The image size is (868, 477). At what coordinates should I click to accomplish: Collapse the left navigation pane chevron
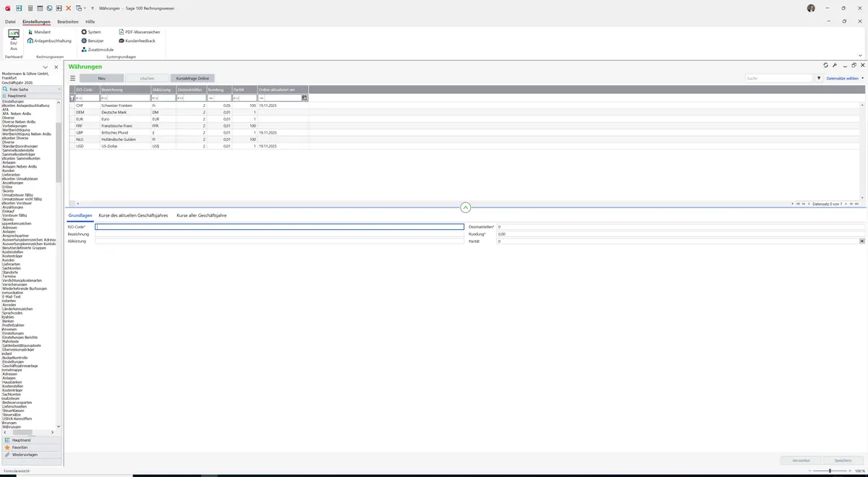pyautogui.click(x=45, y=67)
